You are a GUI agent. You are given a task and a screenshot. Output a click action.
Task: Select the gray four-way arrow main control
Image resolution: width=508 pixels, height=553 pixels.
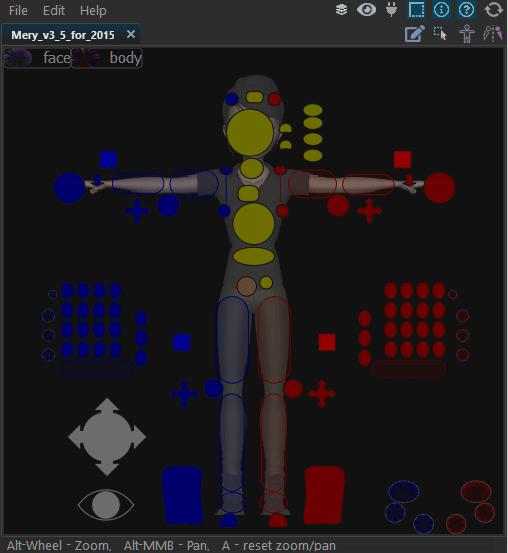pos(107,437)
